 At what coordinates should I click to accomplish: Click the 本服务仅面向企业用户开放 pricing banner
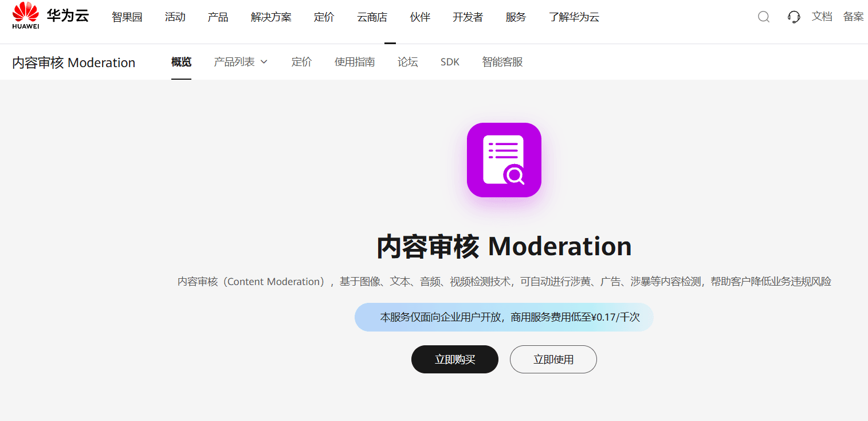(504, 317)
